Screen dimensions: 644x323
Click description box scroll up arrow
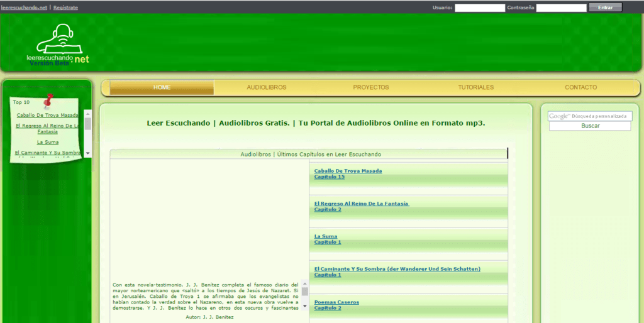(x=305, y=283)
